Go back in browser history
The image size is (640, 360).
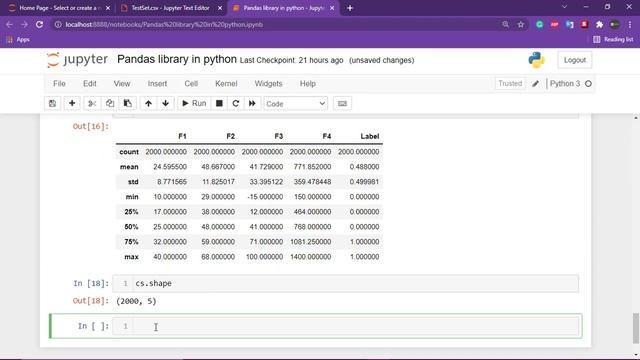(9, 24)
